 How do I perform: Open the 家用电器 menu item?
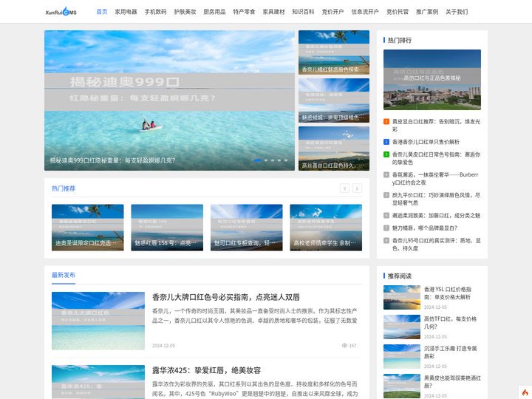126,12
